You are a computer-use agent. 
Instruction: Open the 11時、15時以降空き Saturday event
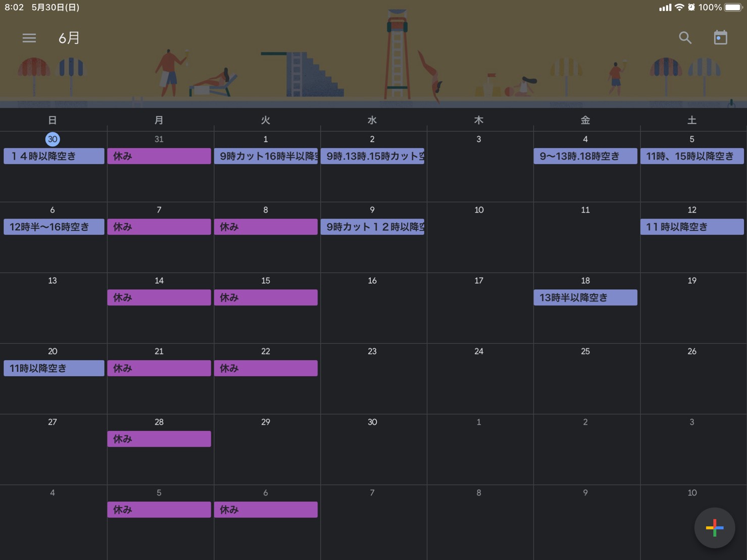691,156
